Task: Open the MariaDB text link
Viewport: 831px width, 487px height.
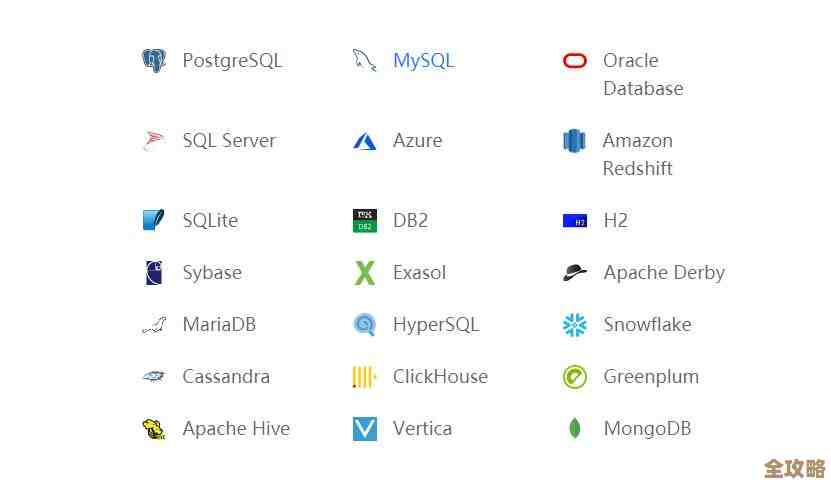Action: [x=219, y=324]
